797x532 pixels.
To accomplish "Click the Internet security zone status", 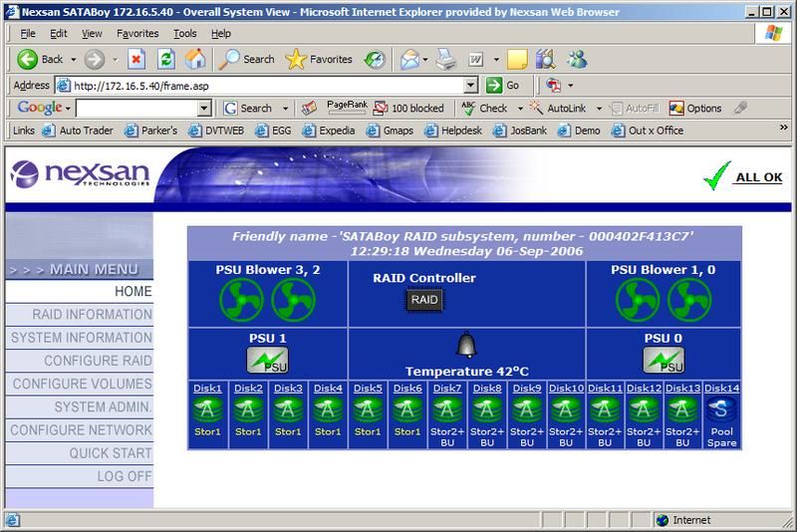I will pos(683,520).
